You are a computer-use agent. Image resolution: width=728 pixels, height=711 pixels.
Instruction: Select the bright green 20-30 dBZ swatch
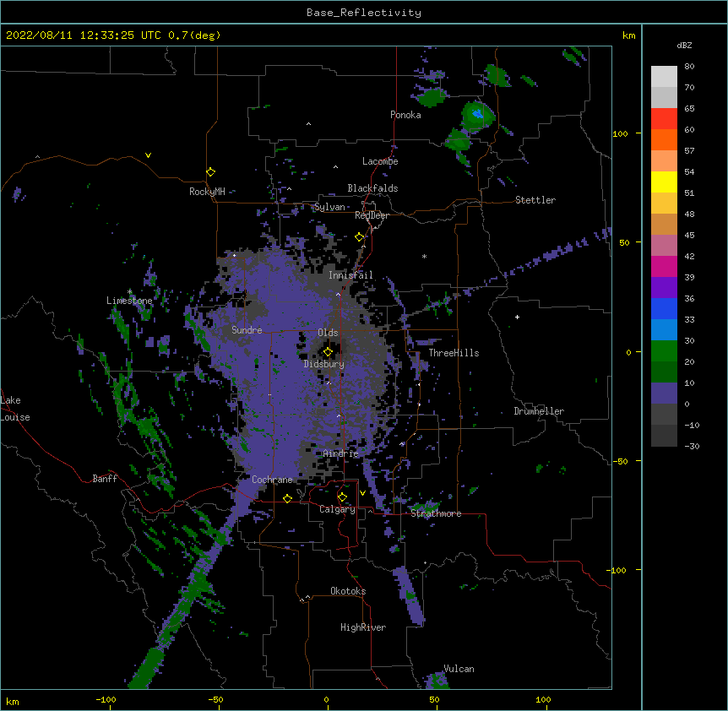664,351
